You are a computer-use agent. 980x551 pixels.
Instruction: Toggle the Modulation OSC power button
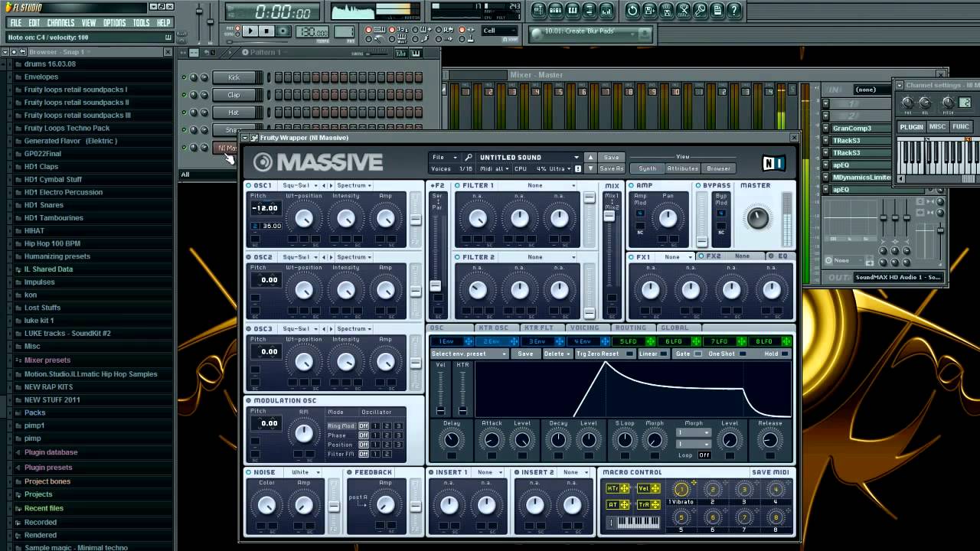(250, 400)
